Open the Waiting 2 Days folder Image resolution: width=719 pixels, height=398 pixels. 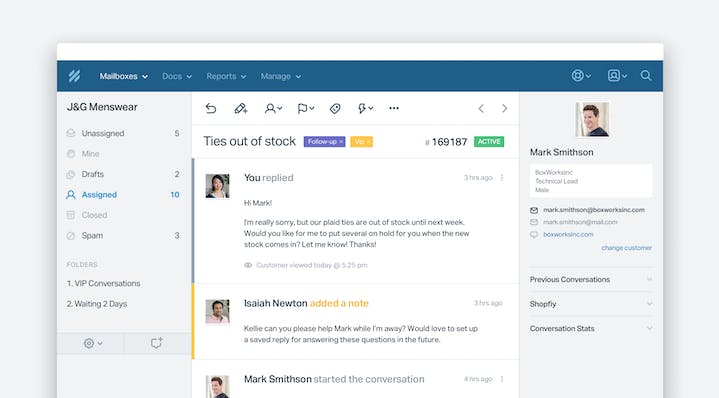pos(97,304)
